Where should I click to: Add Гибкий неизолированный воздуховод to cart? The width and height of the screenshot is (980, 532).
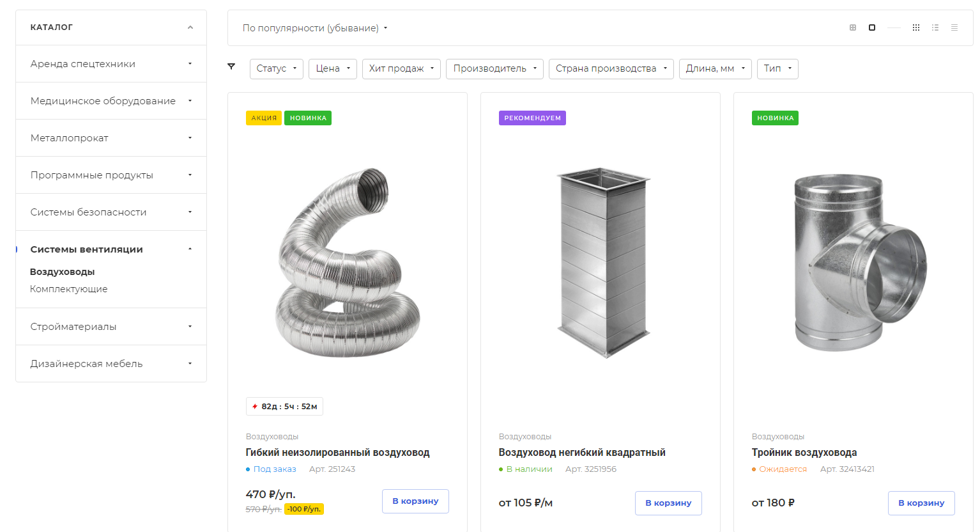coord(415,501)
